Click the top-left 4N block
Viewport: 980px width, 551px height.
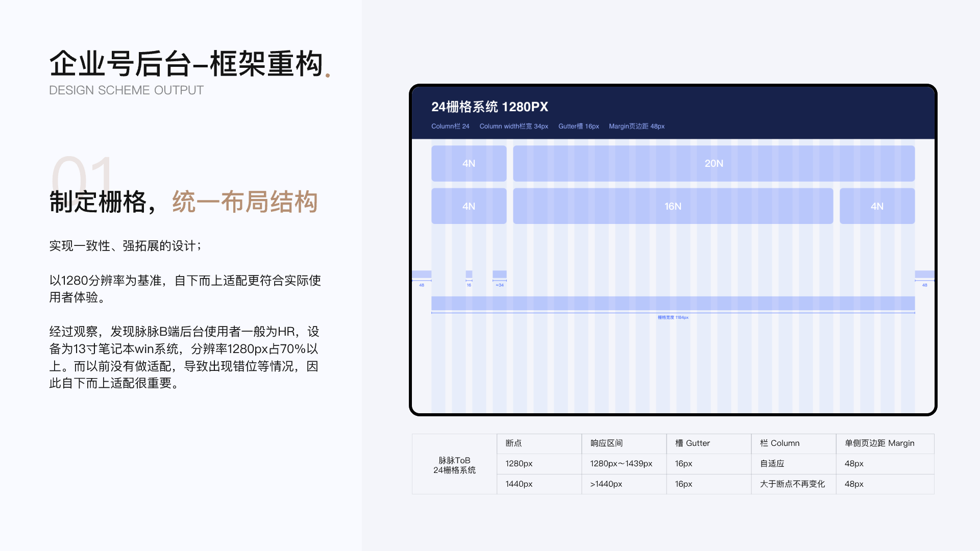tap(469, 163)
